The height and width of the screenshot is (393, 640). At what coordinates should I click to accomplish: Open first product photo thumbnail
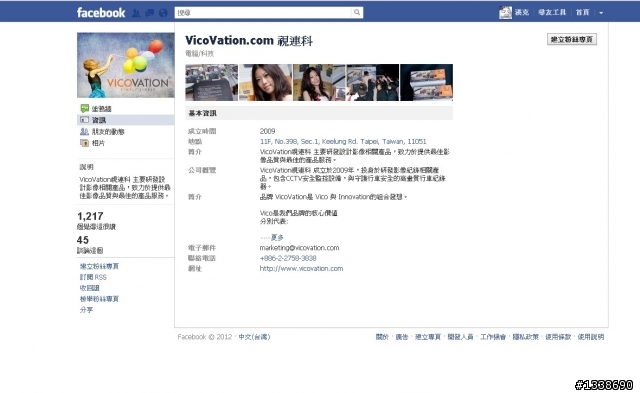point(211,82)
